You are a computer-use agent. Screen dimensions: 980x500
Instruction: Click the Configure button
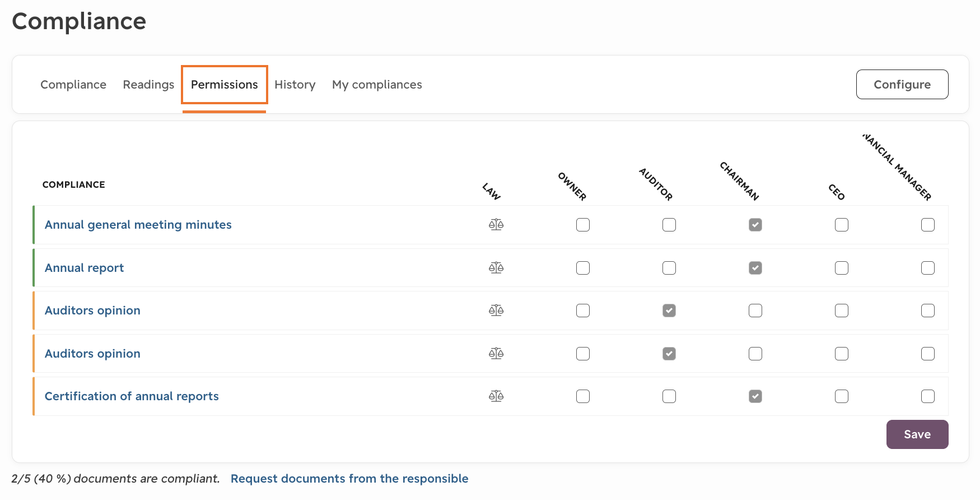(x=902, y=85)
